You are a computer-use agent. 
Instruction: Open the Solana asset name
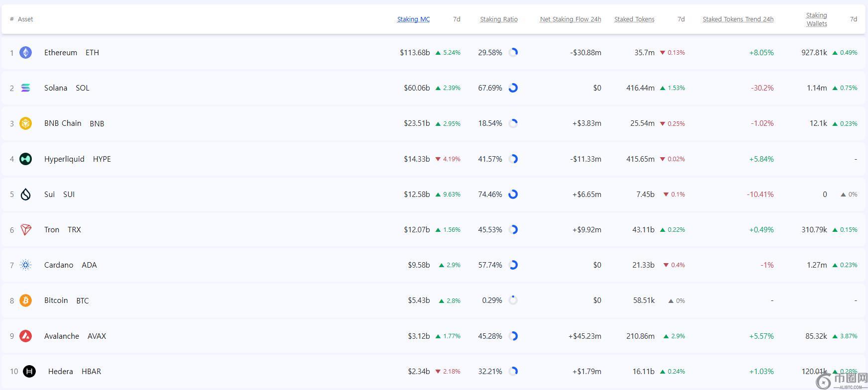[x=56, y=88]
